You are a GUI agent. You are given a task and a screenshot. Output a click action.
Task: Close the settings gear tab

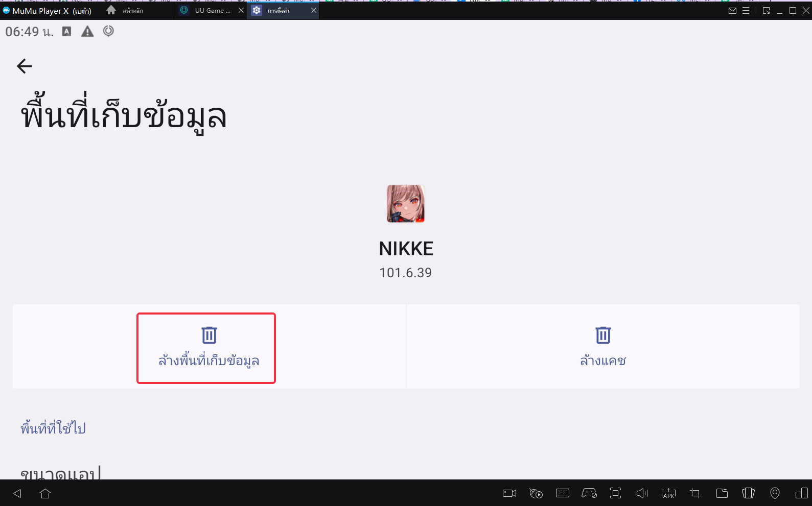pos(314,11)
